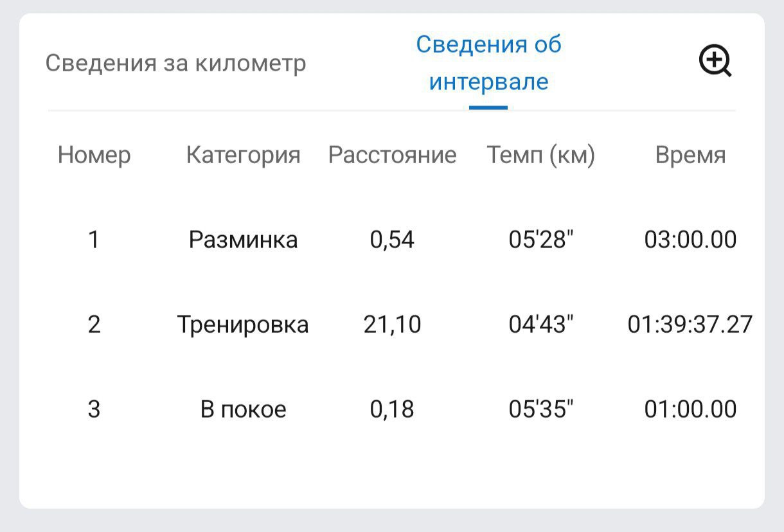Click the Темп (км) column header
The width and height of the screenshot is (784, 532).
point(541,155)
